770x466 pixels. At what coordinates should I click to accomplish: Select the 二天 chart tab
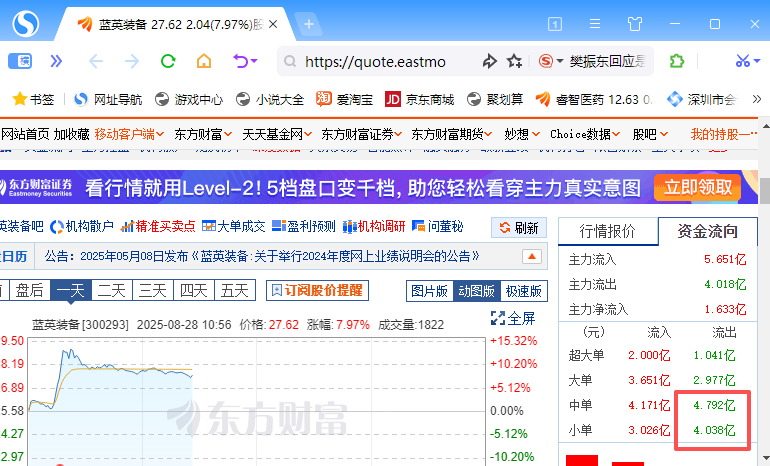pos(111,290)
